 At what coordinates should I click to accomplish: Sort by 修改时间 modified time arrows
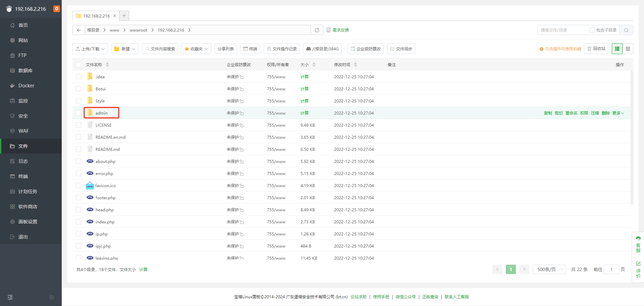tap(356, 64)
